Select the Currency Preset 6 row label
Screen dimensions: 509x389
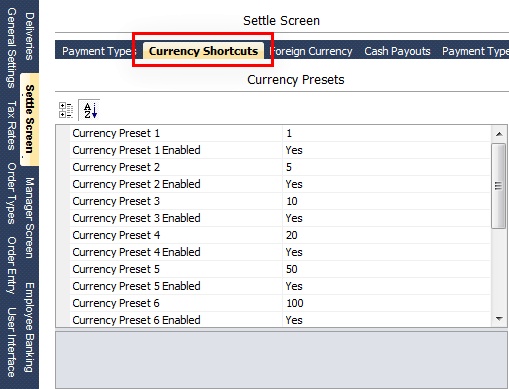(x=116, y=303)
